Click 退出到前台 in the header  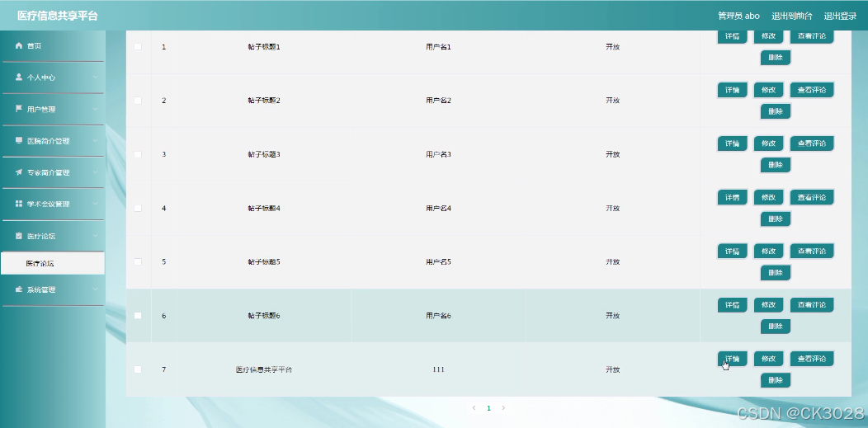791,16
